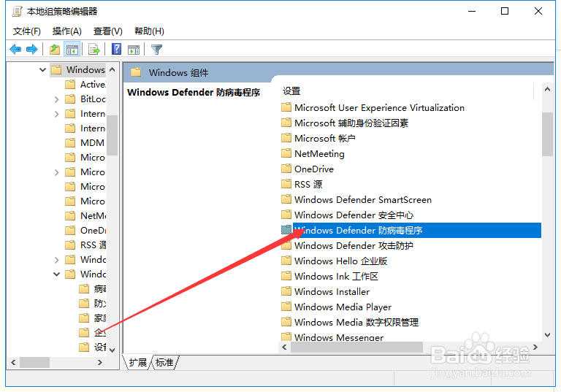Switch to the 标准 tab
561x392 pixels.
pos(164,363)
